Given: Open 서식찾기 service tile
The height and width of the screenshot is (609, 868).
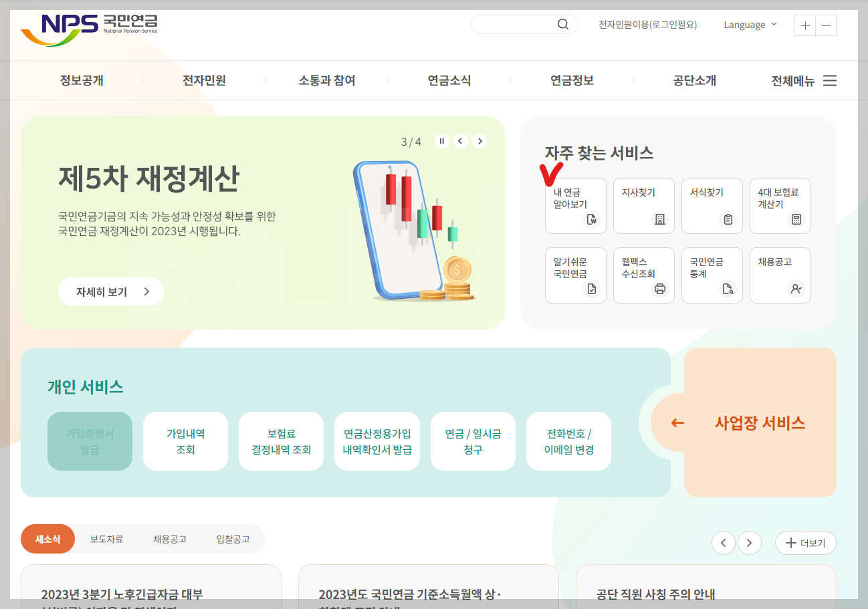Looking at the screenshot, I should 712,206.
